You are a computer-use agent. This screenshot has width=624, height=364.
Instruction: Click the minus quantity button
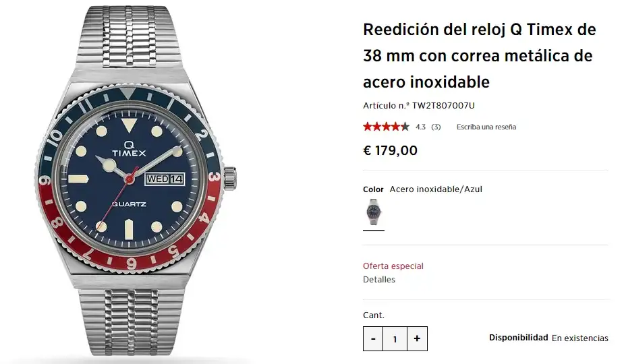(x=373, y=338)
